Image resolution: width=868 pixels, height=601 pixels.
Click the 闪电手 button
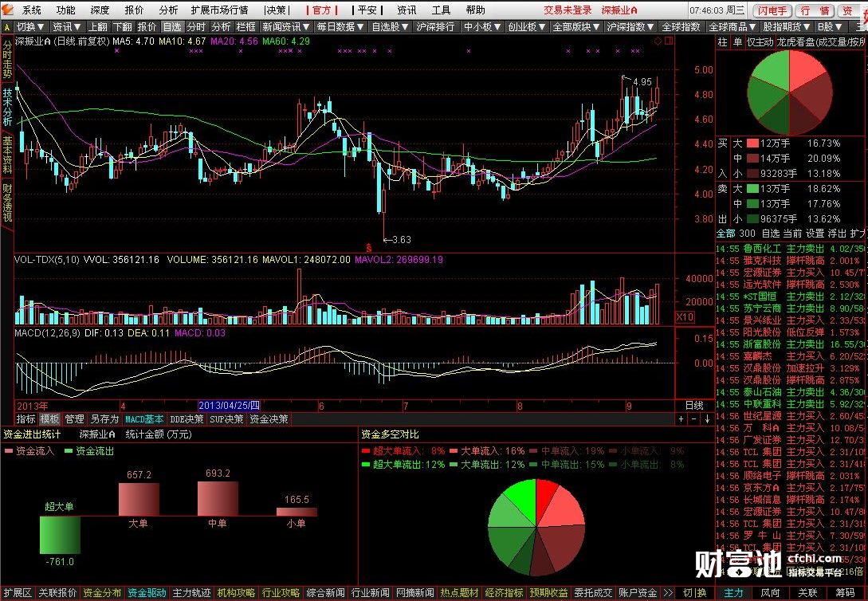coord(772,10)
